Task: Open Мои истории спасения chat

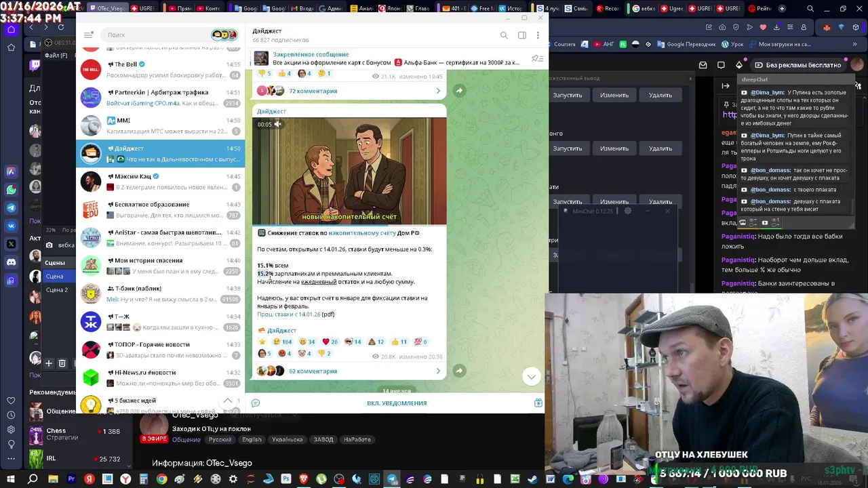Action: tap(160, 266)
